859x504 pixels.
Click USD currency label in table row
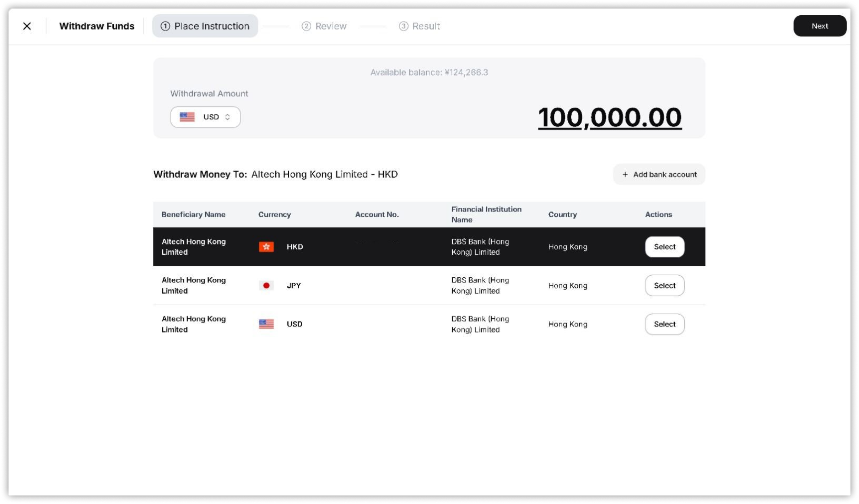pos(294,324)
